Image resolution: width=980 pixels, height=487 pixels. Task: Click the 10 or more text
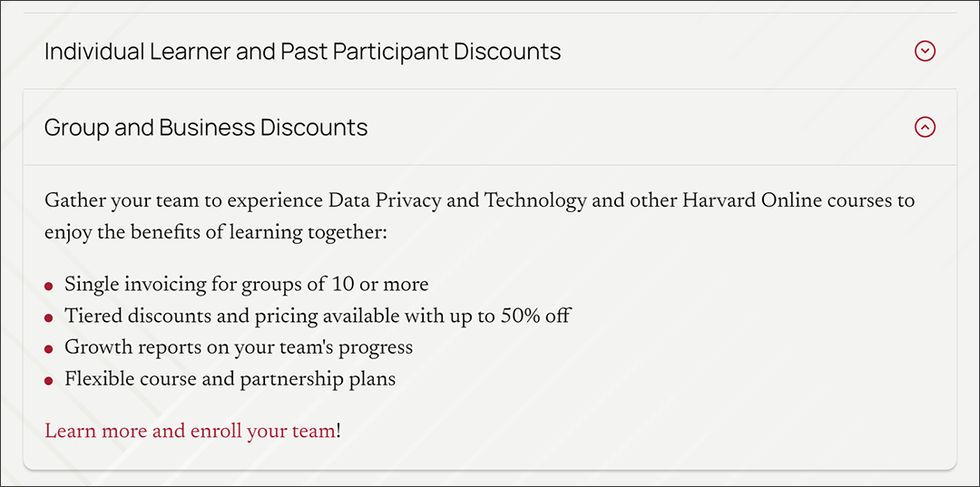pos(378,285)
